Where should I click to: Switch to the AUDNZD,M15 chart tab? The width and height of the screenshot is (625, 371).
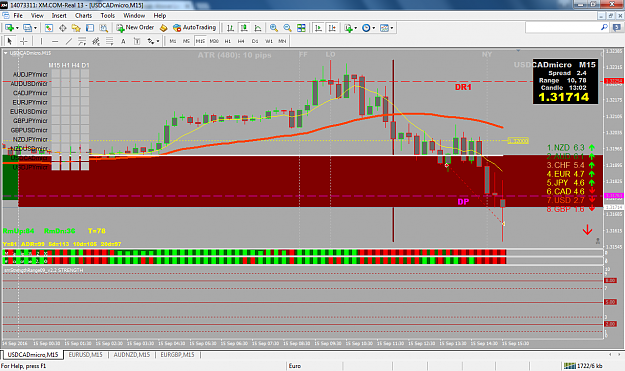[x=132, y=355]
